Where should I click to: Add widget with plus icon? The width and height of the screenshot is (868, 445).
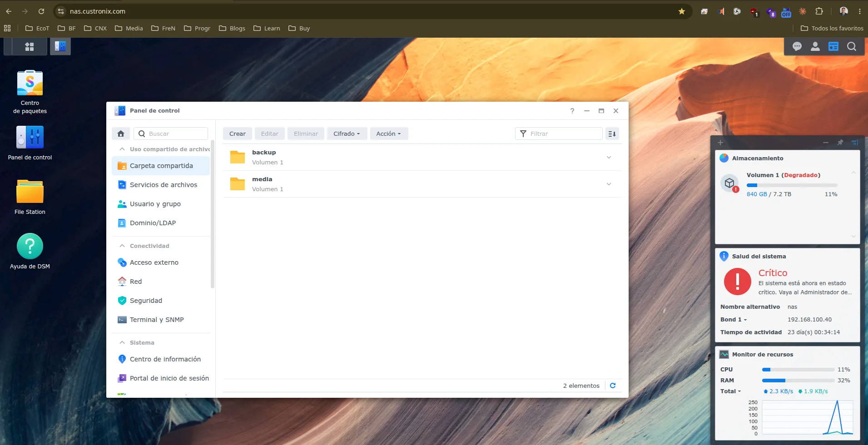click(720, 143)
